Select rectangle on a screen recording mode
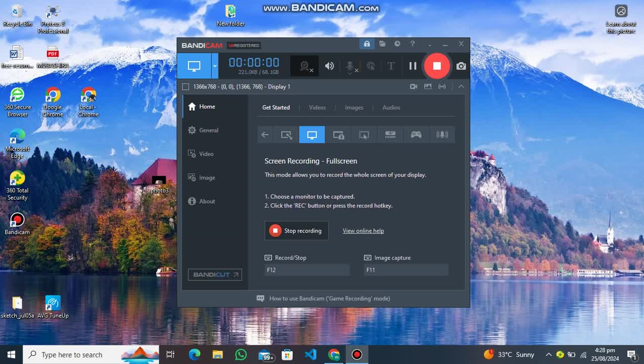This screenshot has width=644, height=364. tap(287, 134)
